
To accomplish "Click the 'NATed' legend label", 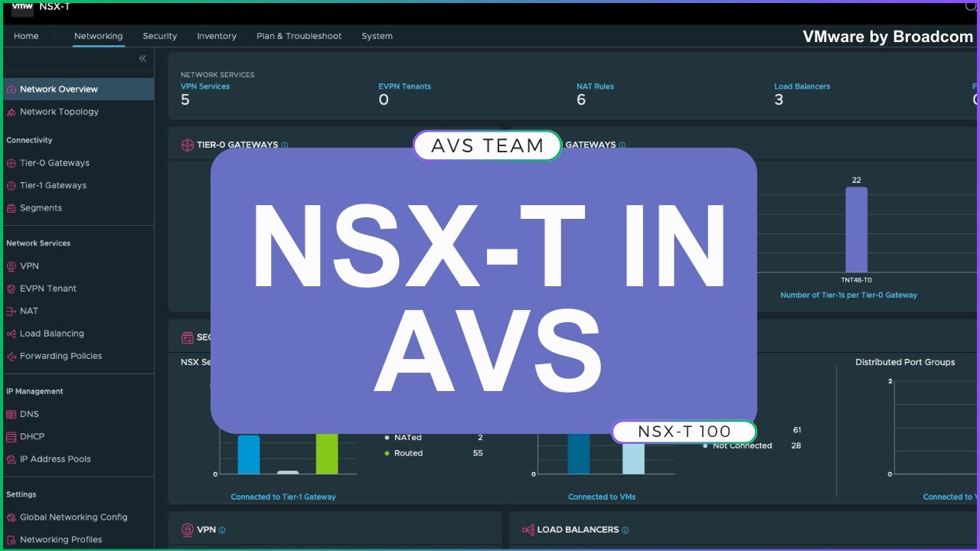I will pyautogui.click(x=408, y=438).
